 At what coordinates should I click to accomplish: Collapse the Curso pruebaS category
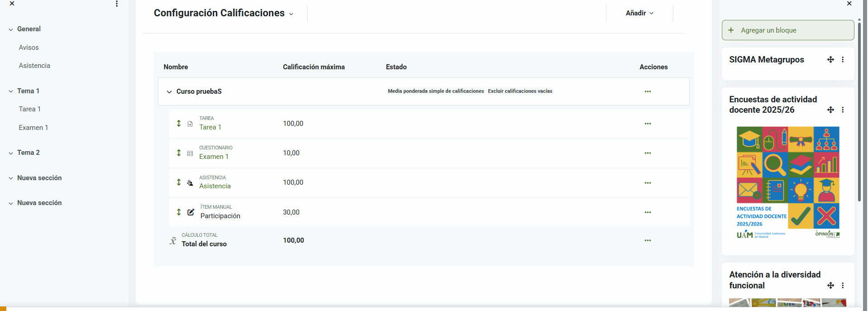tap(169, 92)
